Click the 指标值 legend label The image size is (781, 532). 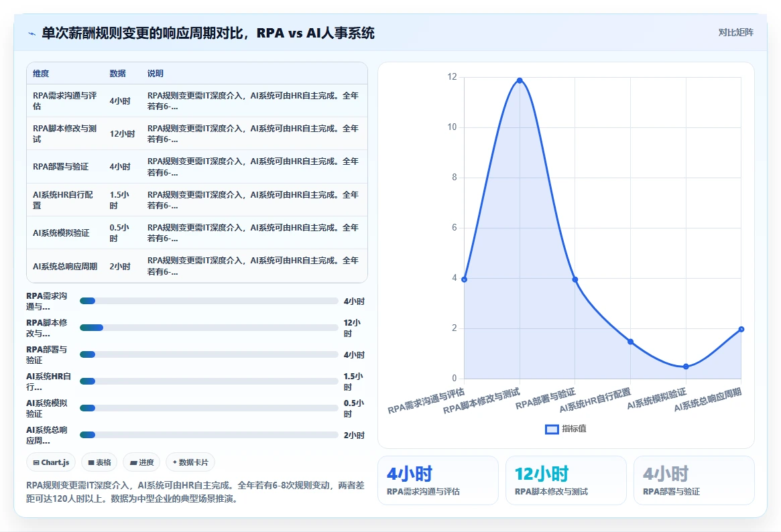[574, 429]
